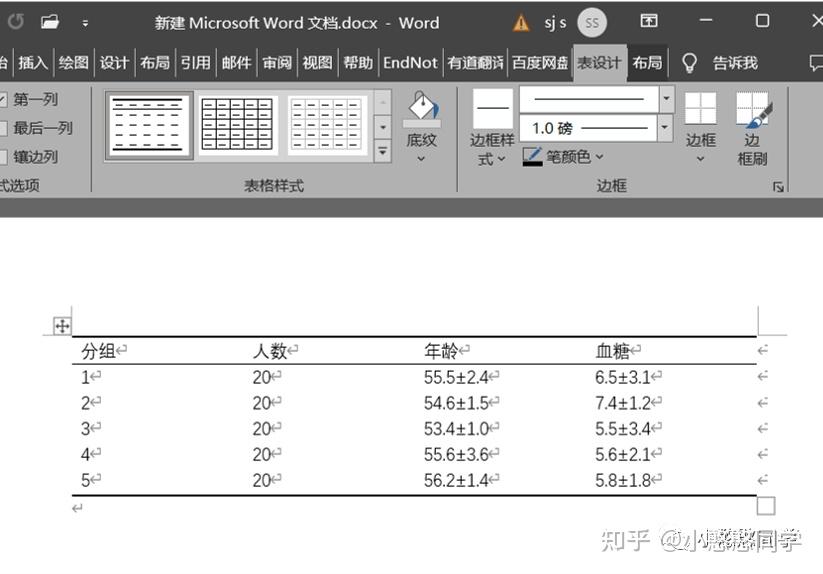Click the cell 53.4±1.0
823x574 pixels.
456,429
